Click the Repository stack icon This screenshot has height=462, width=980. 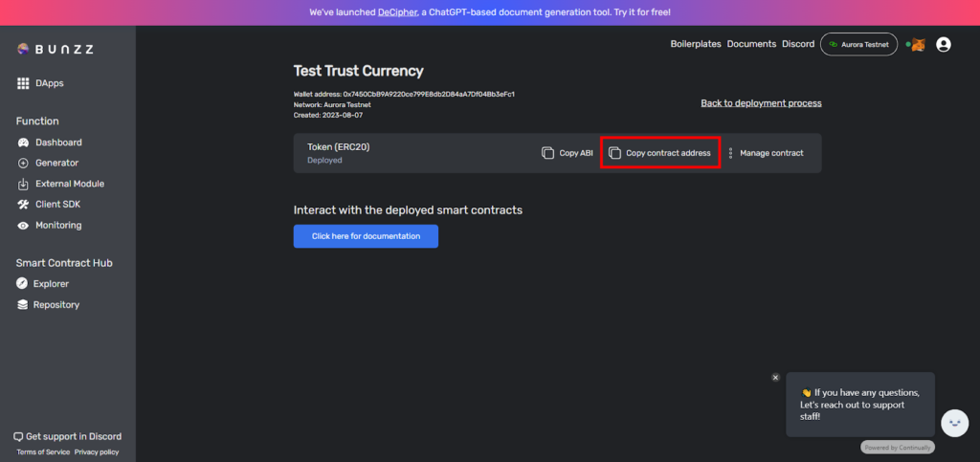point(23,305)
